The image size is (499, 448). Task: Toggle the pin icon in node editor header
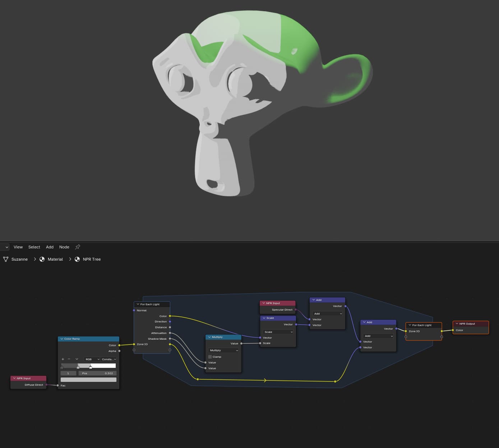coord(78,247)
